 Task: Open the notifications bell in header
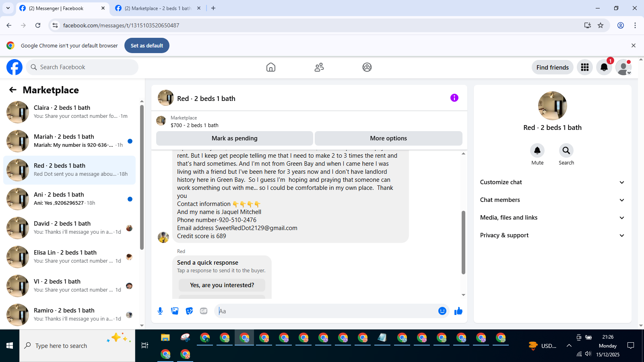click(604, 67)
